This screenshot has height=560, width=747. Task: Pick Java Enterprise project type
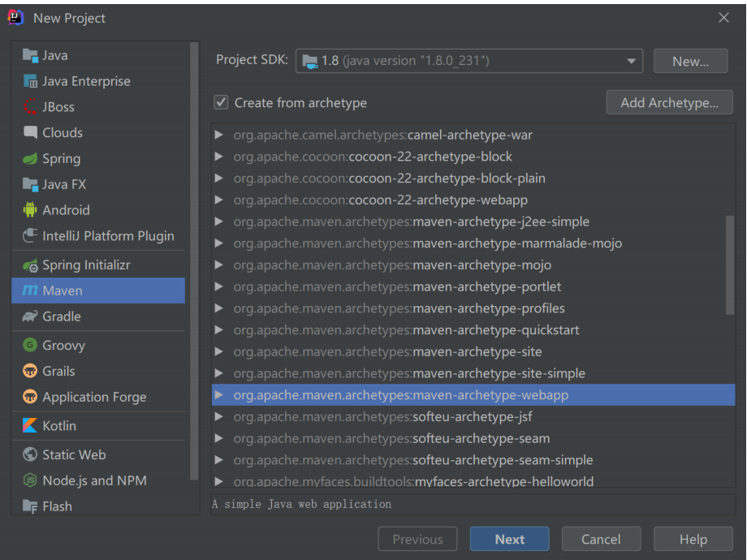[98, 81]
